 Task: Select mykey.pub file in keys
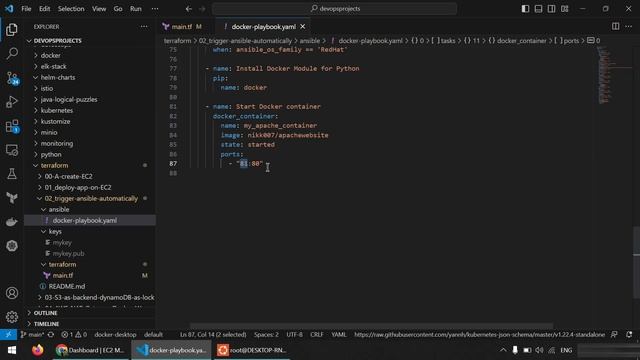tap(68, 253)
